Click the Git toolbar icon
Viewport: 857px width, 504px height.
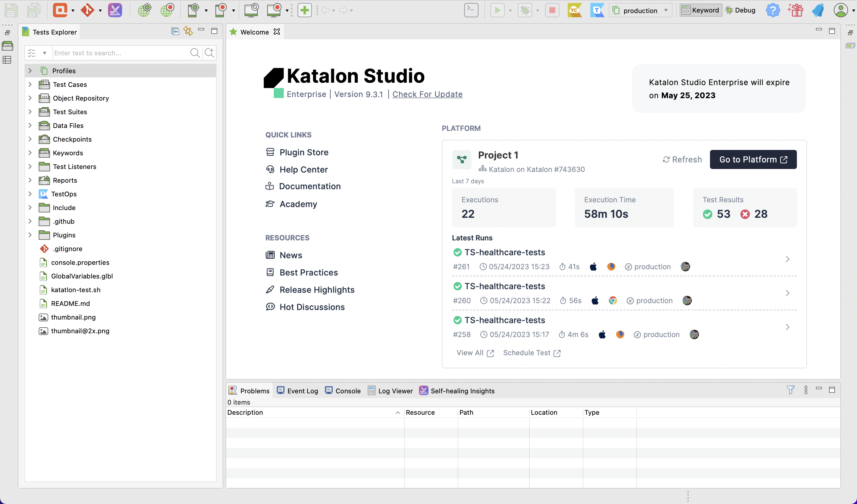pyautogui.click(x=87, y=10)
